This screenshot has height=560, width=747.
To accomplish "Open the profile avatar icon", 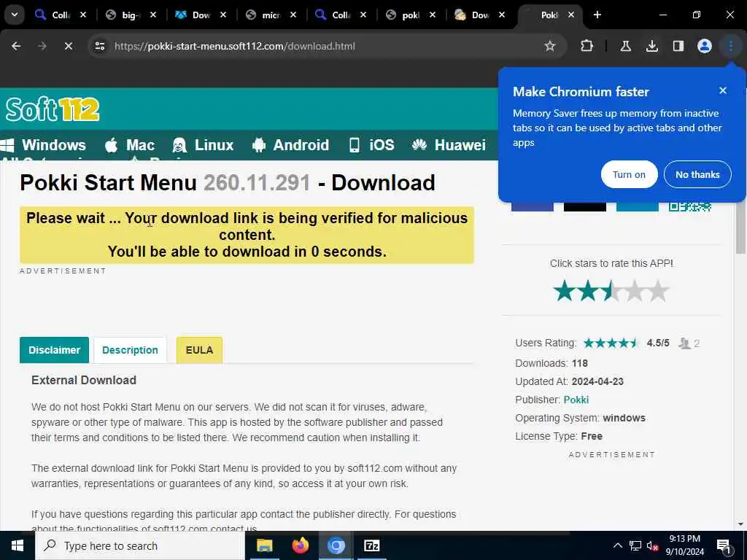I will tap(704, 46).
